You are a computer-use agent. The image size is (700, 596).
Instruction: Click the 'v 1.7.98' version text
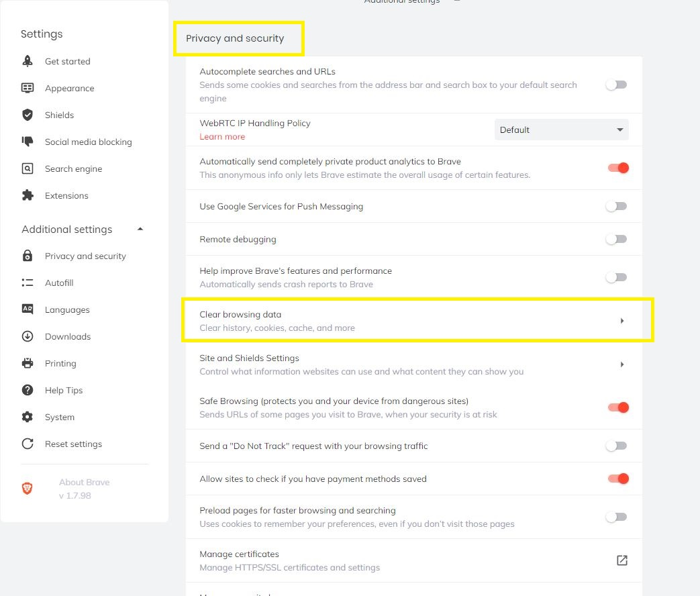(75, 495)
